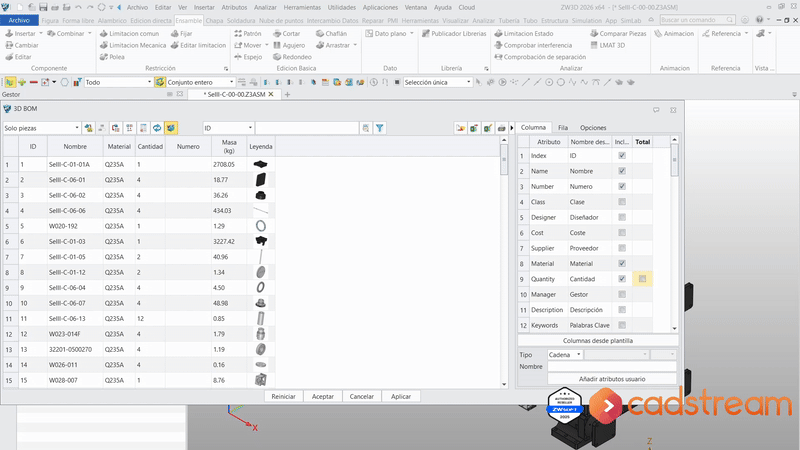Select the Limitacion comun tool
The width and height of the screenshot is (800, 450).
coord(129,33)
